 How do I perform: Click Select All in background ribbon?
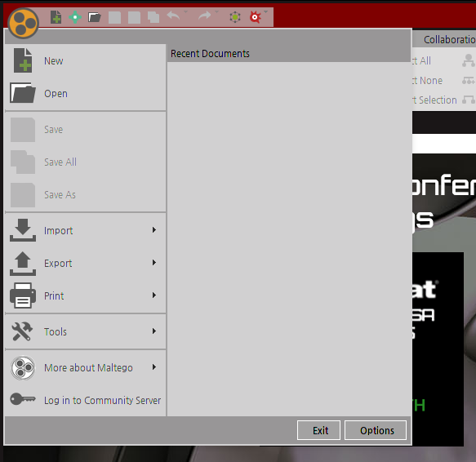[422, 61]
